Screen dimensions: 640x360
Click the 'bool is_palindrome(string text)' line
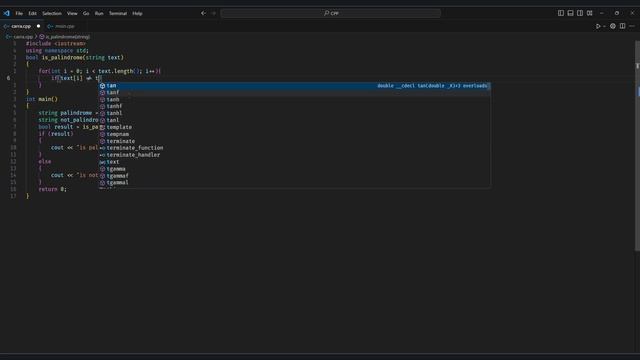75,58
